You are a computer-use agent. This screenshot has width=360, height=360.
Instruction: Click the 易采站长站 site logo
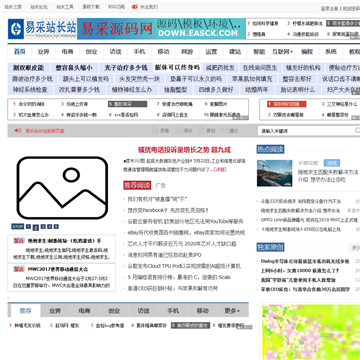pos(42,29)
